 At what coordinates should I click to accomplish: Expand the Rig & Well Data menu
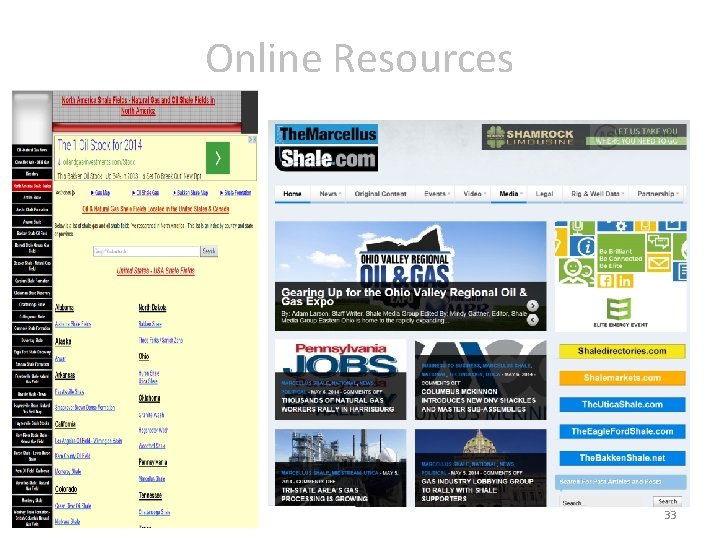pyautogui.click(x=597, y=194)
